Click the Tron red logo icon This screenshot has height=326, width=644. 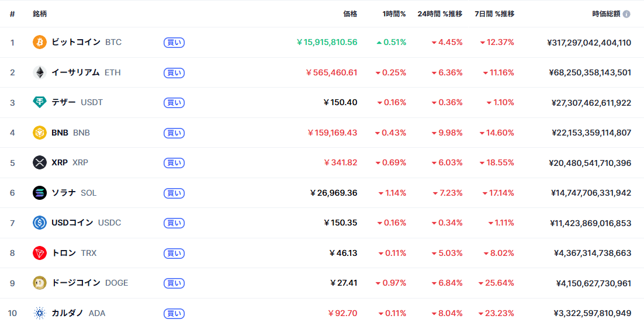(x=40, y=253)
